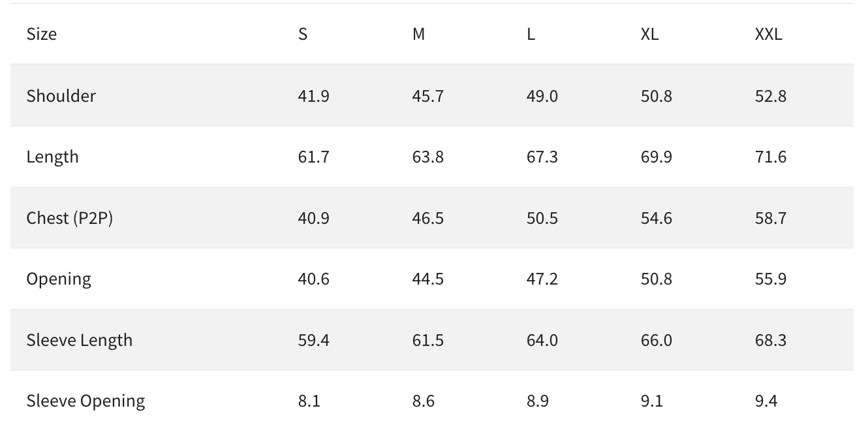Click the 55.9 opening value for XXL

[771, 279]
